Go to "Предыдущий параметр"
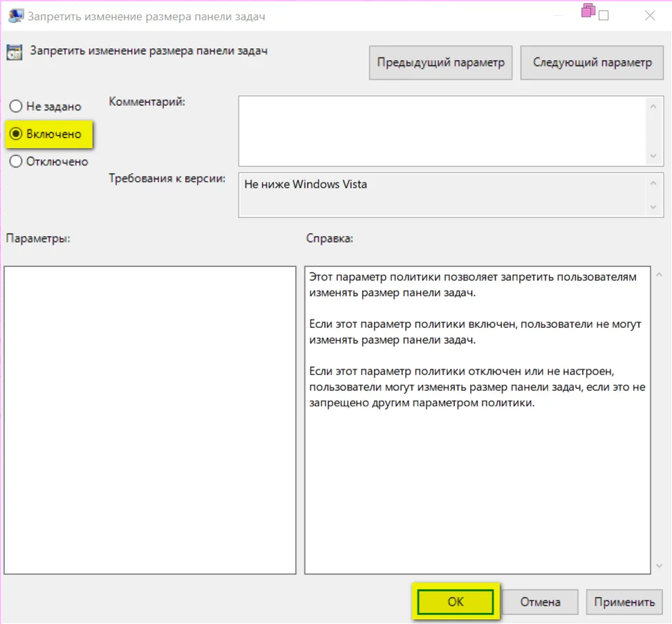Image resolution: width=672 pixels, height=624 pixels. [440, 62]
